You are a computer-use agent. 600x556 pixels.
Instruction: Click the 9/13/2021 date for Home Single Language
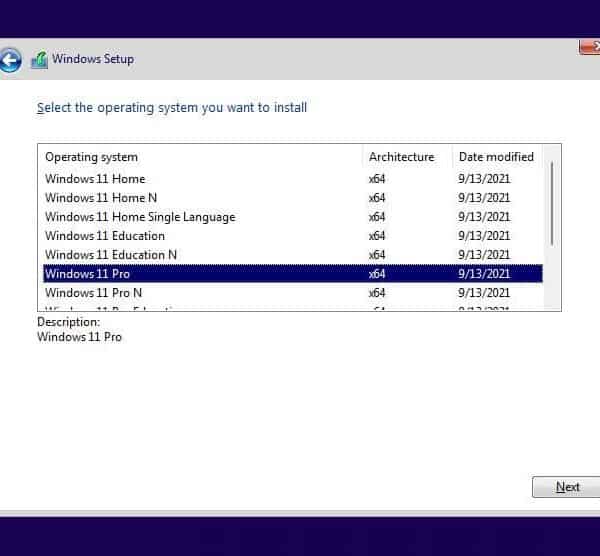484,217
